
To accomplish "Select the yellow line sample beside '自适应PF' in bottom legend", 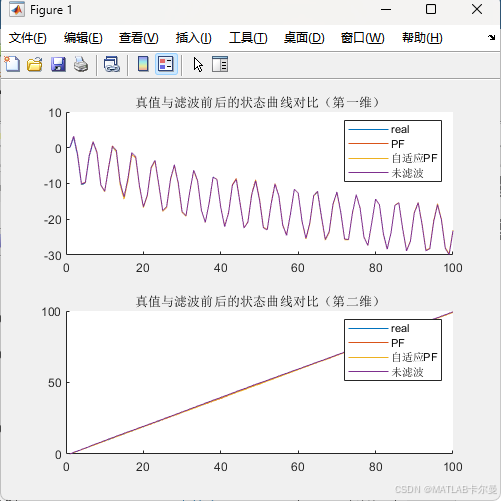I will pos(368,357).
